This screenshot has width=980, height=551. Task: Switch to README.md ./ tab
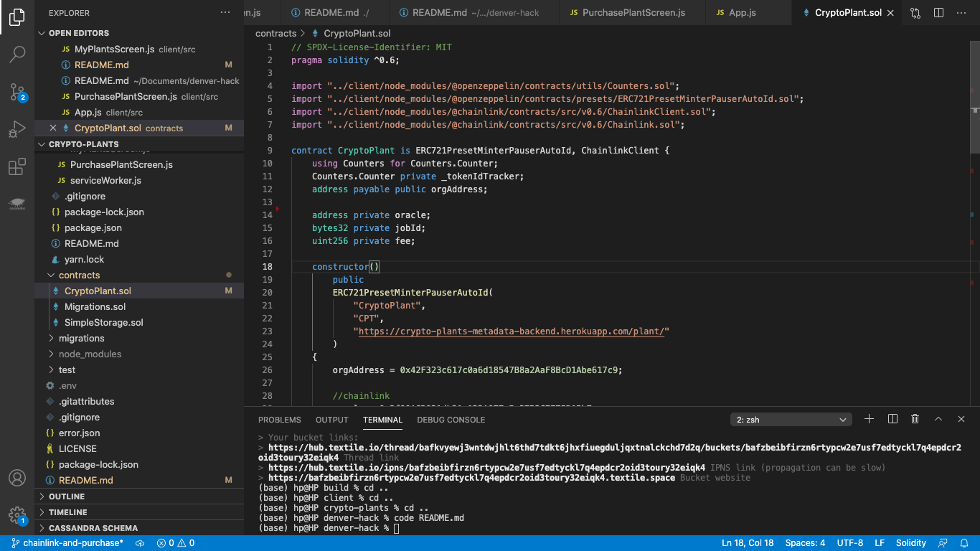click(x=336, y=13)
